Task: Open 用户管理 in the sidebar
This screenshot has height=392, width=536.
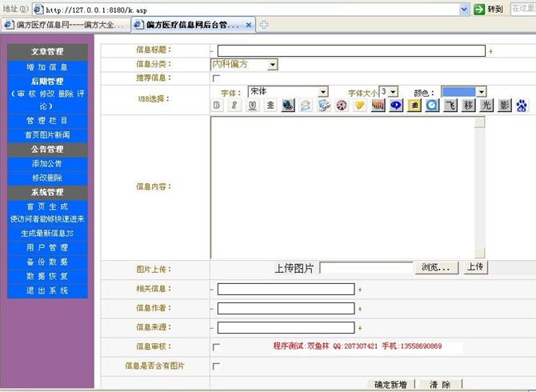Action: [47, 248]
